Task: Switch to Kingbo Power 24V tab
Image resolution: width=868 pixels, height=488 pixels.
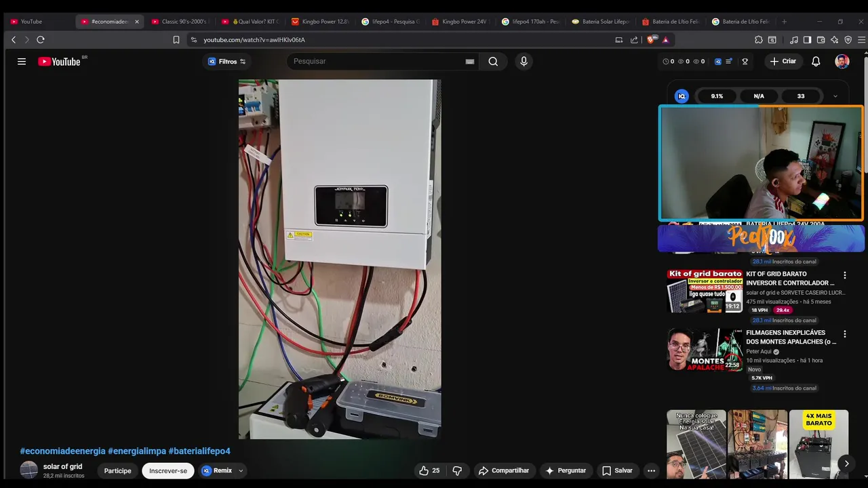Action: coord(460,22)
